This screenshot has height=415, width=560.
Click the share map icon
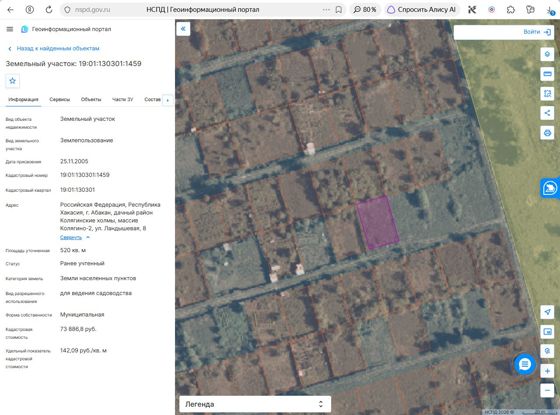[547, 113]
